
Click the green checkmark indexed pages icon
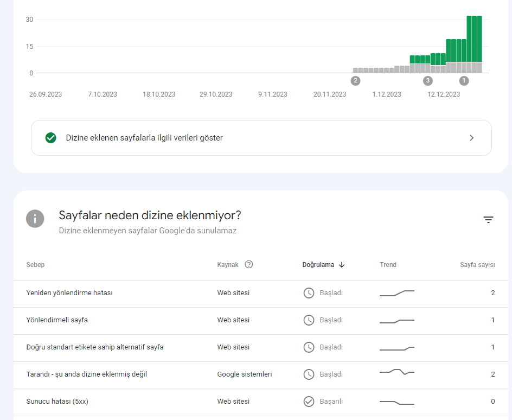50,138
